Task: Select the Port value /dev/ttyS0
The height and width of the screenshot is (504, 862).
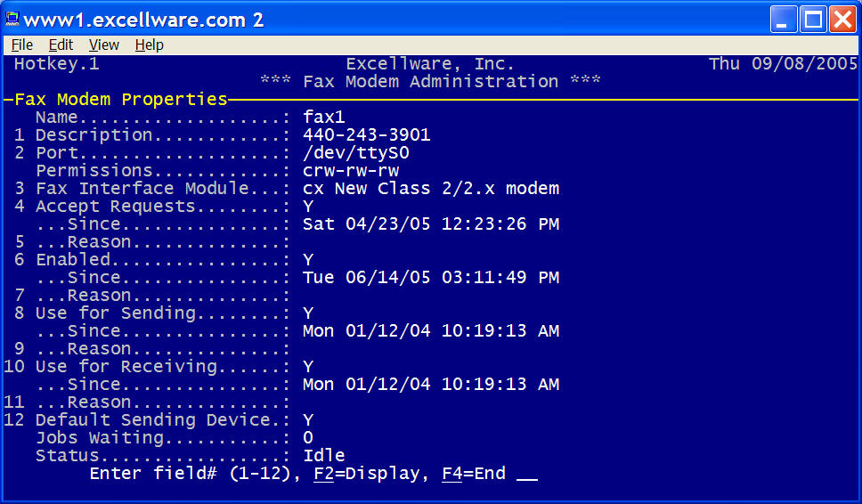Action: tap(355, 153)
